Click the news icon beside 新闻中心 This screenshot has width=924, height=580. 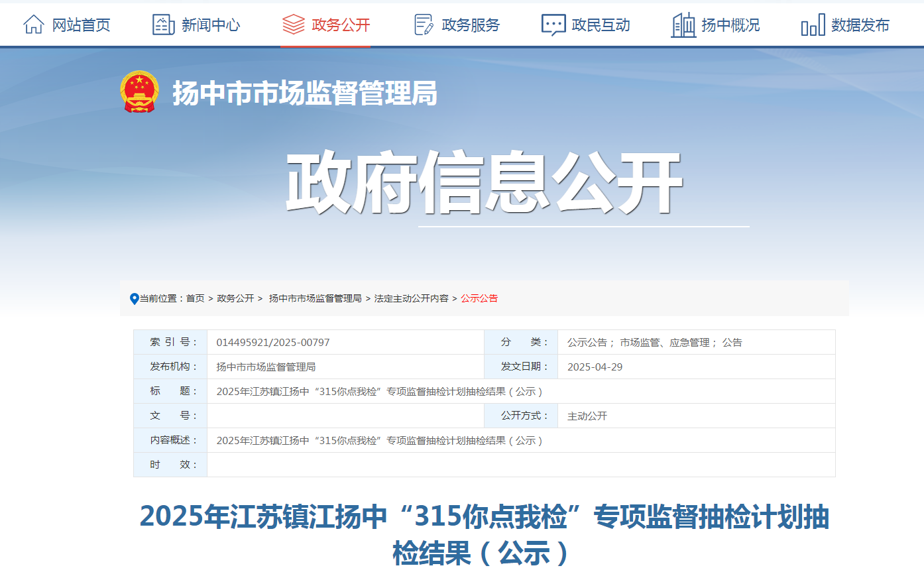pyautogui.click(x=163, y=25)
